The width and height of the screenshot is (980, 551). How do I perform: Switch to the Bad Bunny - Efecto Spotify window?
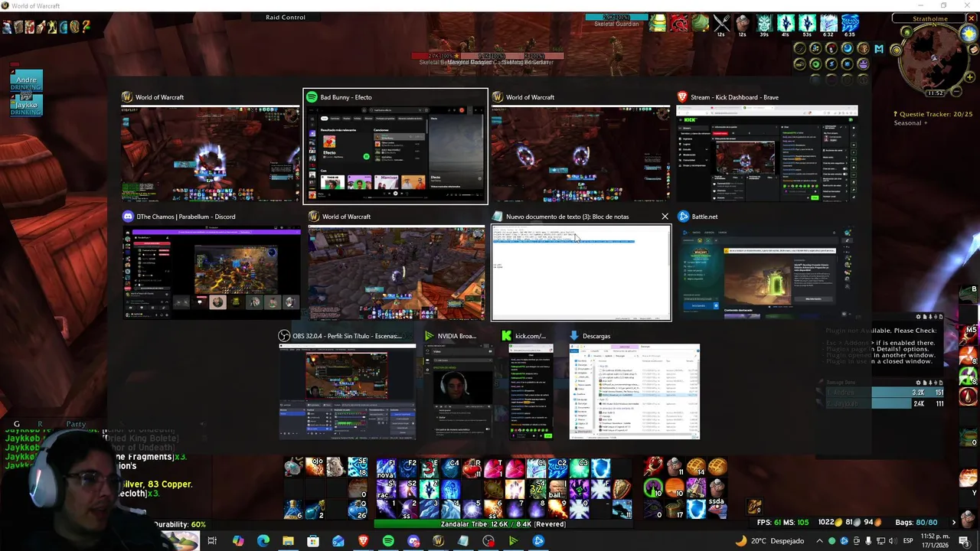pyautogui.click(x=395, y=146)
